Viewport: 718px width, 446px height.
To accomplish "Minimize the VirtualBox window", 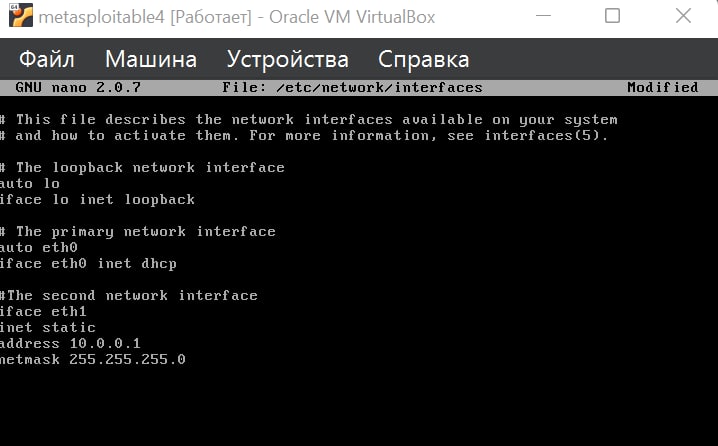I will pos(543,16).
